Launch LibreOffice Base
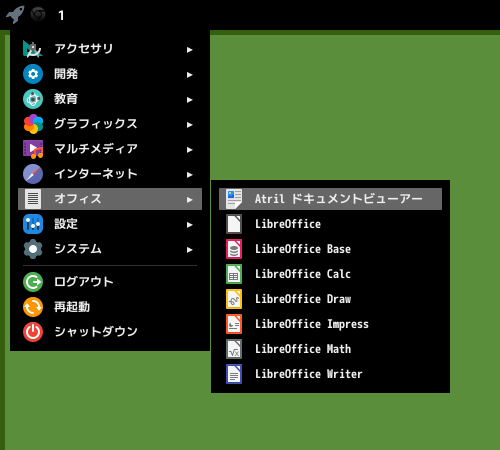500x450 pixels. [x=330, y=249]
